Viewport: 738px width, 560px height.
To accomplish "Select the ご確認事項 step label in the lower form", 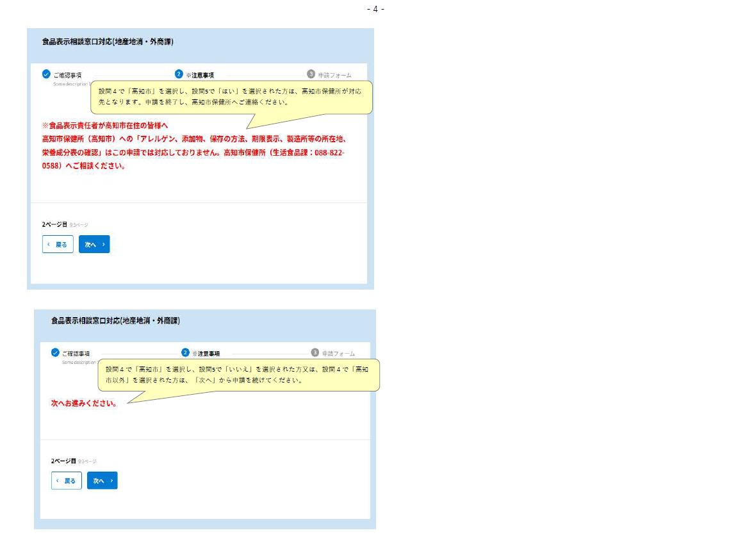I will (76, 354).
